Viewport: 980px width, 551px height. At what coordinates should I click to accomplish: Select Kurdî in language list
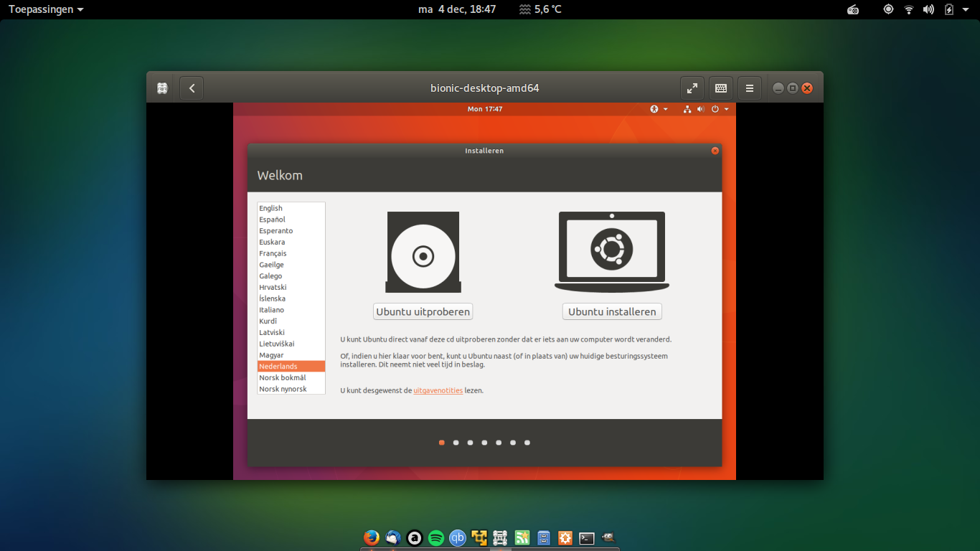tap(291, 321)
